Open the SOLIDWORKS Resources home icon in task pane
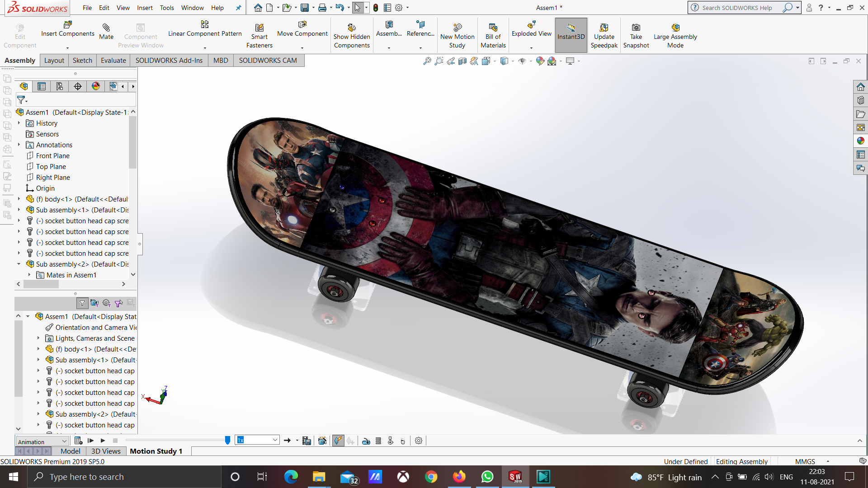 pos(860,87)
